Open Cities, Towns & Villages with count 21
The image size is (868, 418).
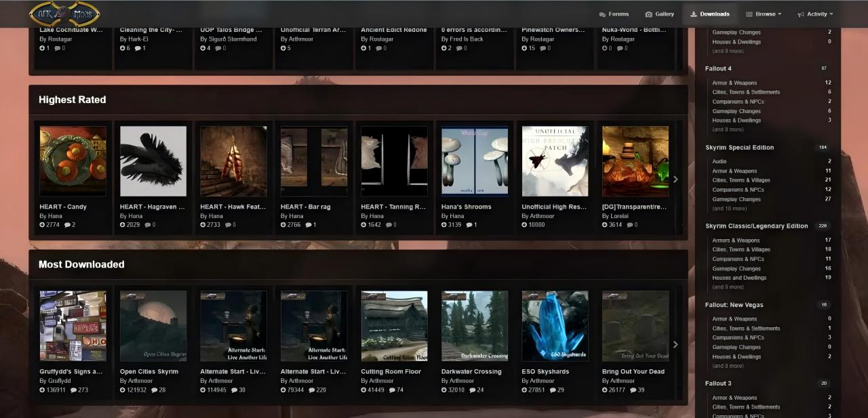[741, 180]
